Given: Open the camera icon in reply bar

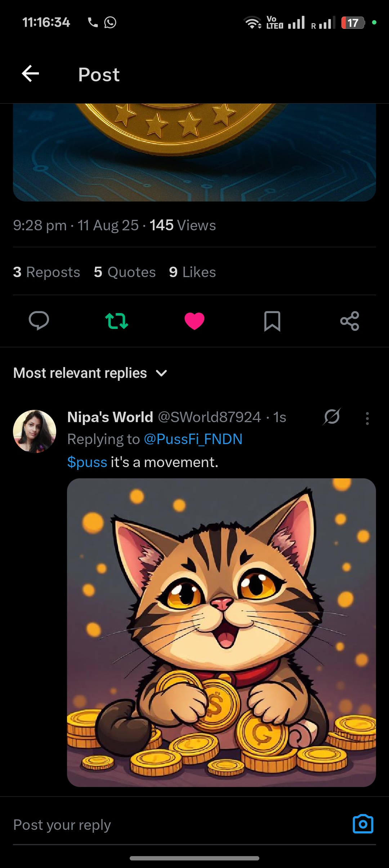Looking at the screenshot, I should click(x=363, y=824).
